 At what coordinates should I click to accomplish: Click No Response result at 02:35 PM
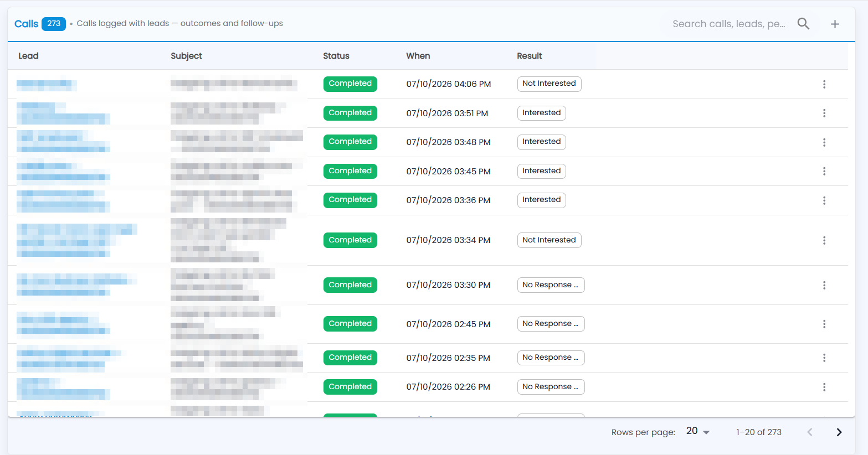551,358
